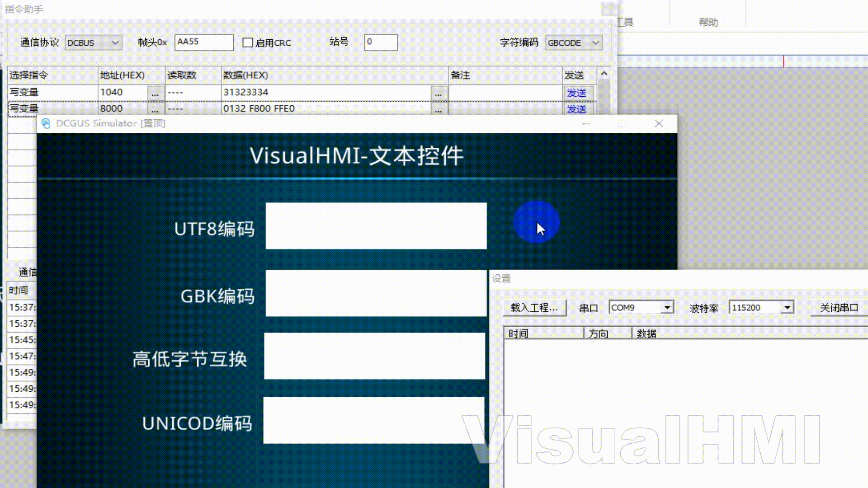The height and width of the screenshot is (488, 868).
Task: Open the 帮助 menu
Action: click(x=708, y=22)
